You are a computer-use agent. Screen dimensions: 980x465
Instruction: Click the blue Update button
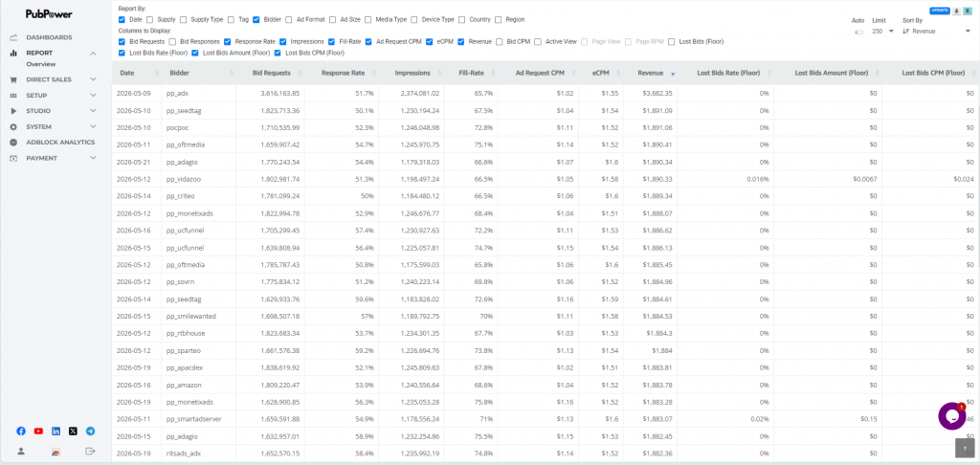pyautogui.click(x=940, y=11)
